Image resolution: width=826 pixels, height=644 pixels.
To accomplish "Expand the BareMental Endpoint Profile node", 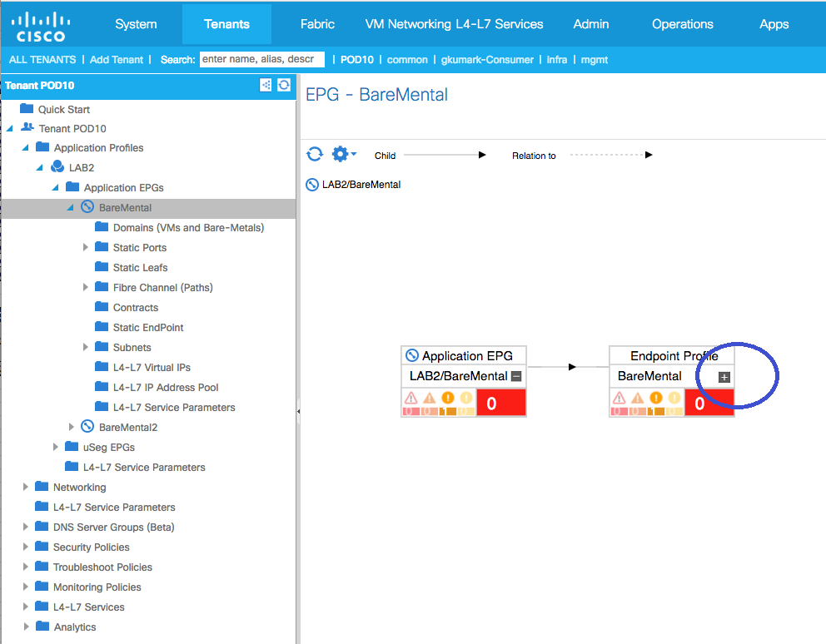I will pos(724,377).
